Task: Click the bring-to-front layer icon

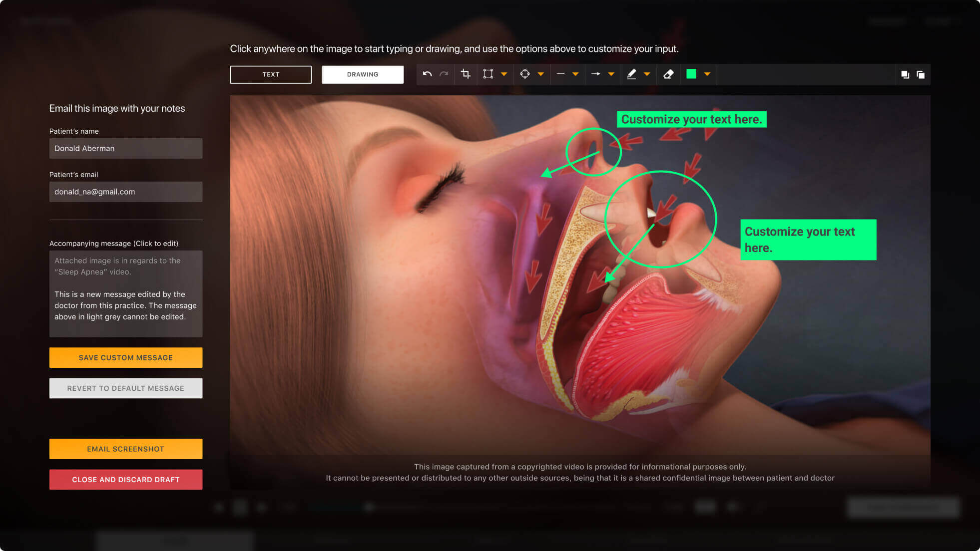Action: (905, 75)
